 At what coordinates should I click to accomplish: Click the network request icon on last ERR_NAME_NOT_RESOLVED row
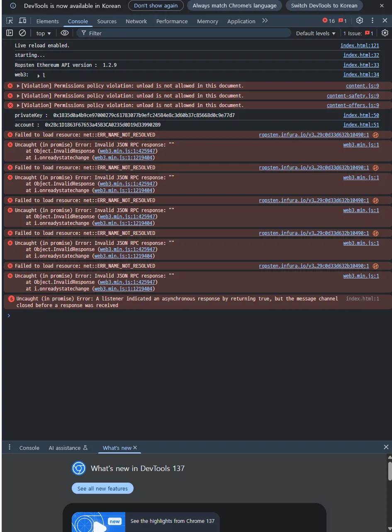point(375,266)
